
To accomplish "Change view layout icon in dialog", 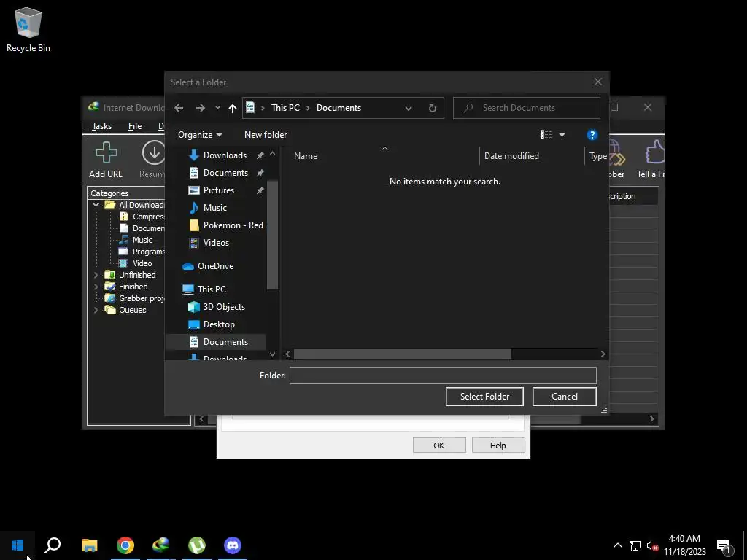I will pos(546,135).
